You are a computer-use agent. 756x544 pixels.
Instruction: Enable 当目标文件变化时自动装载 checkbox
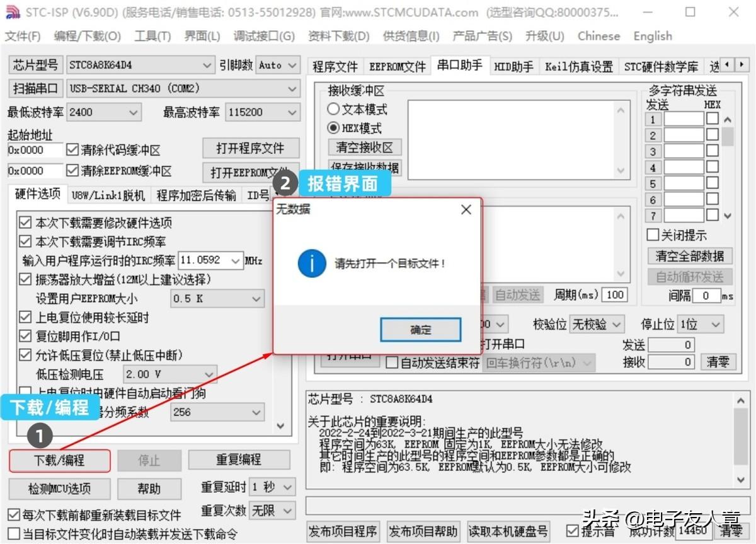tap(13, 534)
